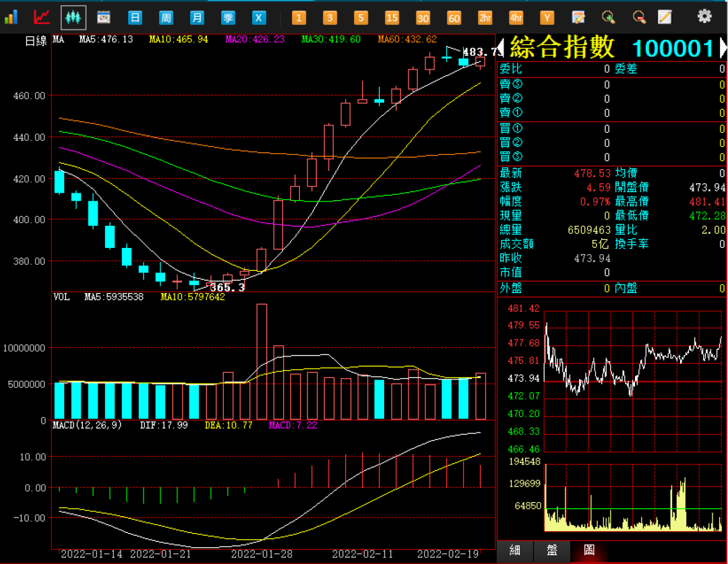
Task: Select the weekly (周) period
Action: tap(166, 18)
